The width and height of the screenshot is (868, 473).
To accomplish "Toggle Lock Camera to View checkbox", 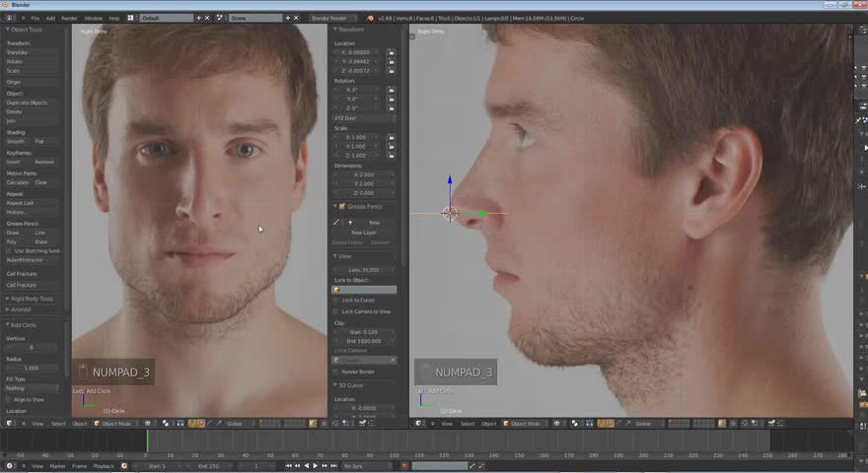I will 336,311.
